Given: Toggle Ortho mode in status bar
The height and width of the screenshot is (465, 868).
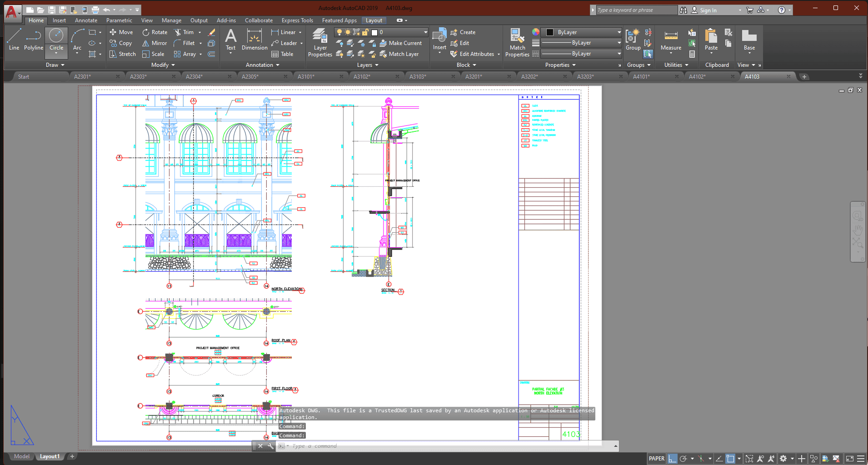Looking at the screenshot, I should pyautogui.click(x=672, y=459).
